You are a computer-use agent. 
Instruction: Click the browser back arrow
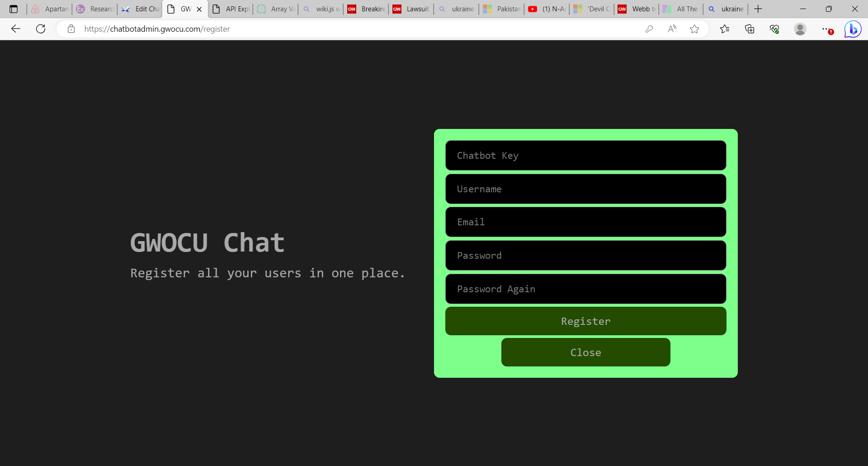tap(16, 29)
